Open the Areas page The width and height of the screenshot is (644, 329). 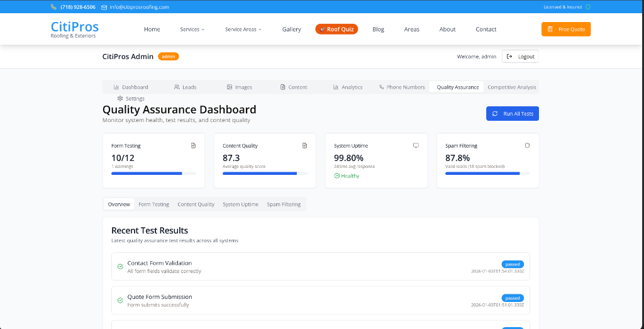pyautogui.click(x=412, y=30)
